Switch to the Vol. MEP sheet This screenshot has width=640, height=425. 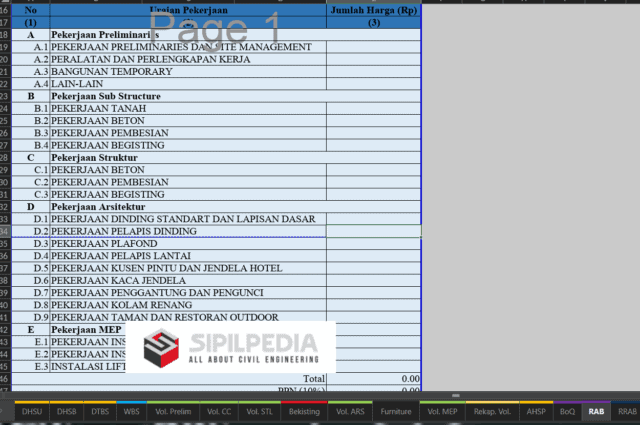point(442,411)
